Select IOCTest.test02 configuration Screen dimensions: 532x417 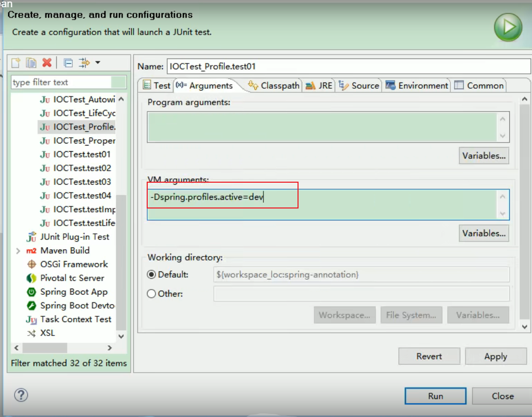[x=75, y=168]
